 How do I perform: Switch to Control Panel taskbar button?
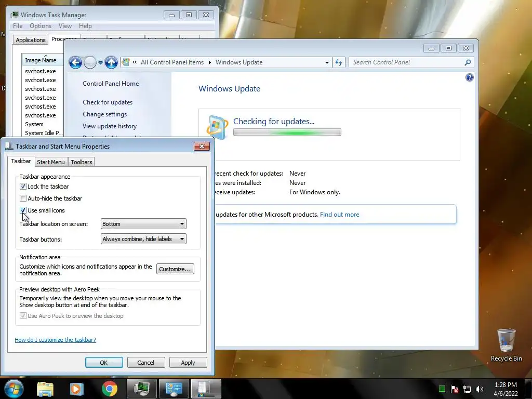(x=174, y=389)
